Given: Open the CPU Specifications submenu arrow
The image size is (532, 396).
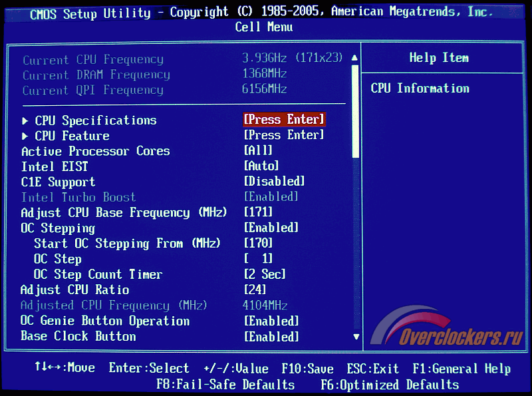Looking at the screenshot, I should coord(25,120).
